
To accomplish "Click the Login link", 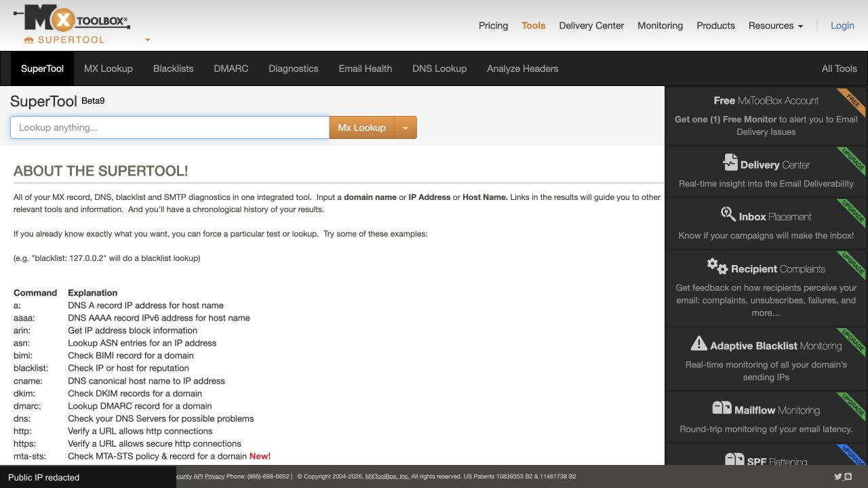I will pos(842,26).
